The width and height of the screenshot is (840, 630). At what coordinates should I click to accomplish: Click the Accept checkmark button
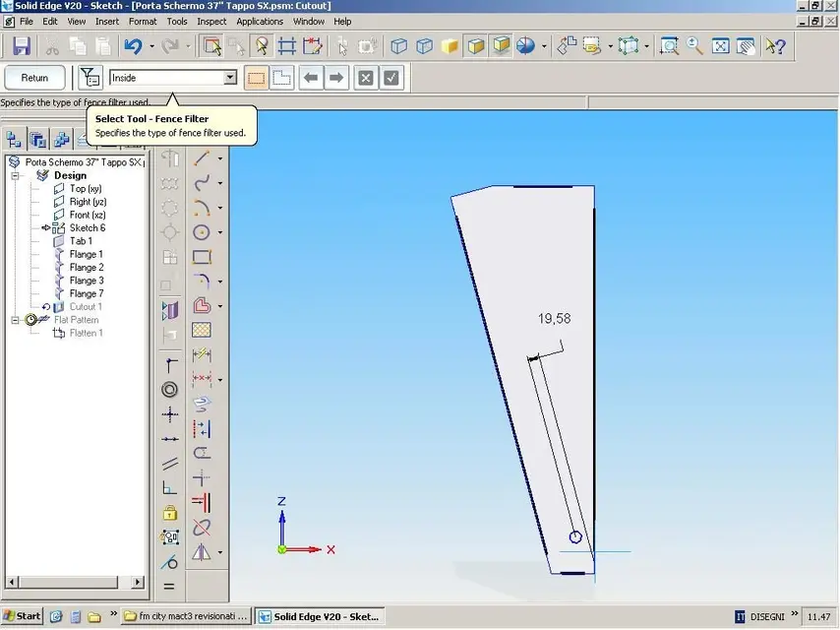coord(391,79)
